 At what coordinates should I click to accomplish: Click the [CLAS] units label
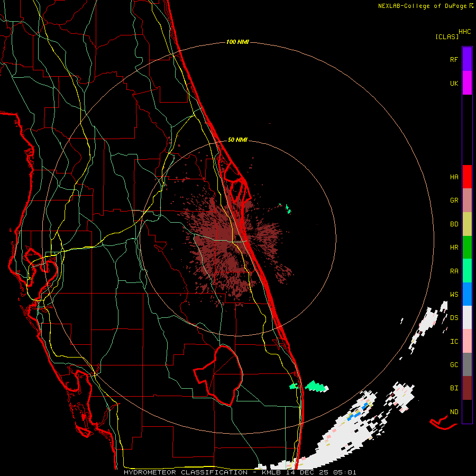(x=447, y=37)
